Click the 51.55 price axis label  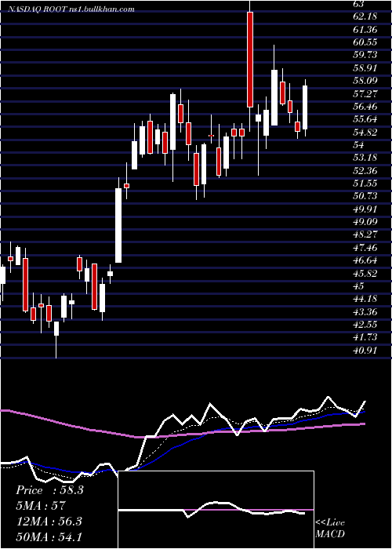[365, 184]
